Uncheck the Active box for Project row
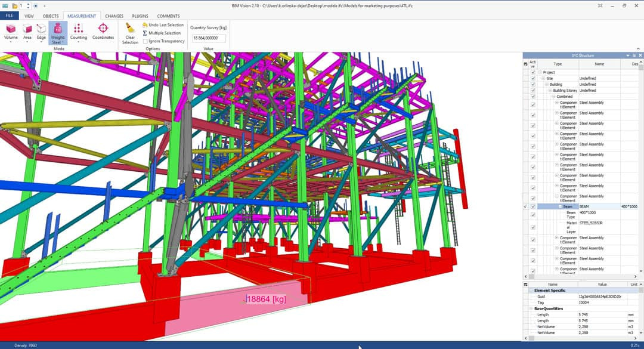The width and height of the screenshot is (644, 349). pos(532,72)
